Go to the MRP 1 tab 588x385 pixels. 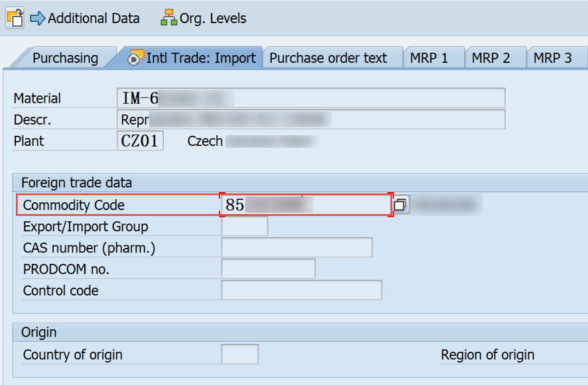coord(429,58)
